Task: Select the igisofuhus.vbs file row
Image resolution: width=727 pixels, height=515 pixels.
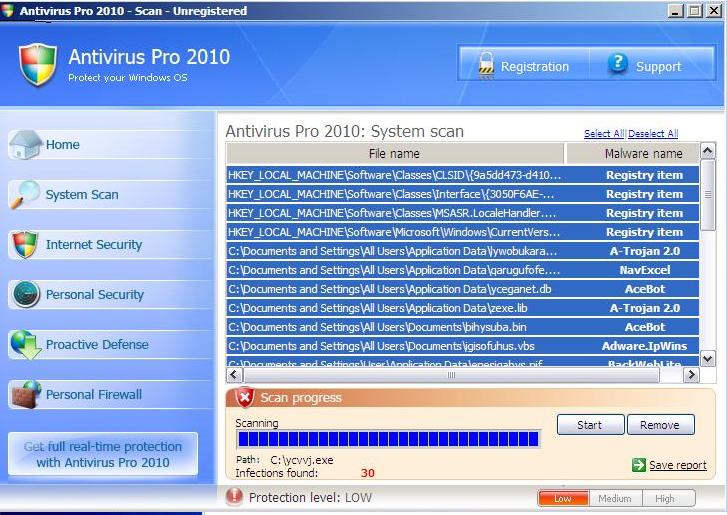Action: click(463, 346)
